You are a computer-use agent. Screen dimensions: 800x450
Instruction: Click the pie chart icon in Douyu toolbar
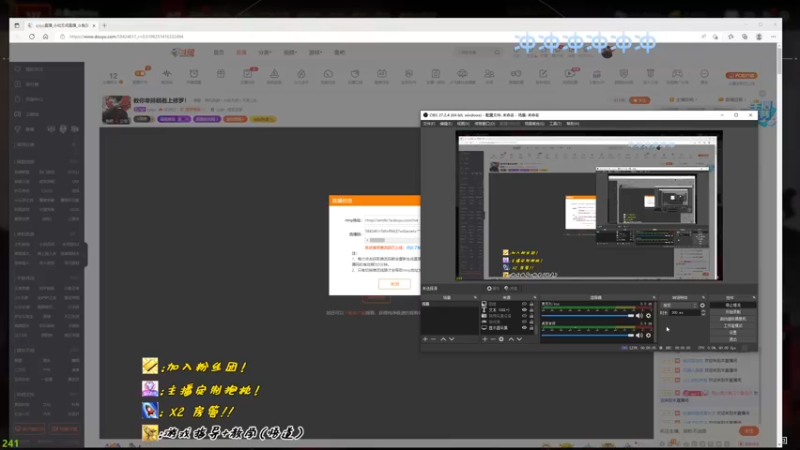(x=355, y=74)
